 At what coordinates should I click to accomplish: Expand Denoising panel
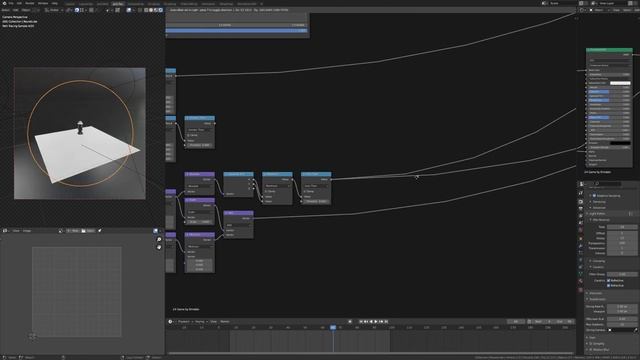pyautogui.click(x=599, y=202)
